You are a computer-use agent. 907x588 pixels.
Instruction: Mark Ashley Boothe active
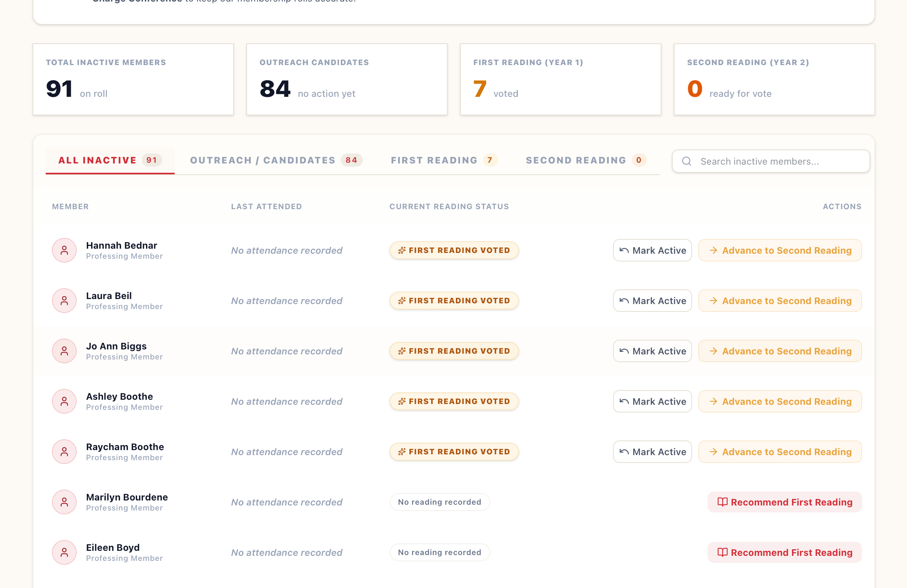[652, 401]
